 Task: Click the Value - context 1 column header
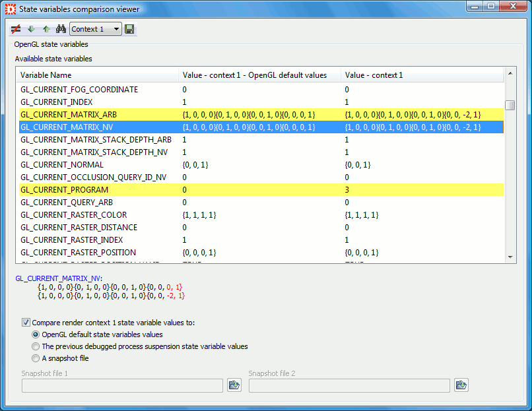pos(422,75)
